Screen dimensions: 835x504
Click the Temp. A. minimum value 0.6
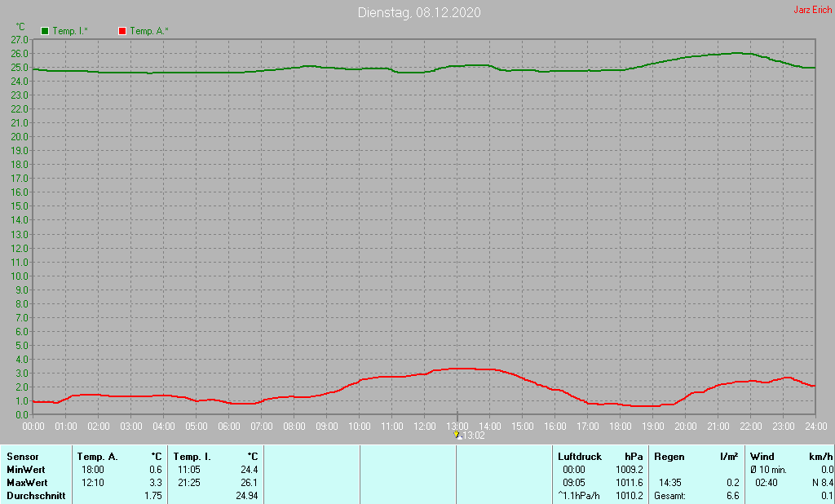(x=156, y=470)
